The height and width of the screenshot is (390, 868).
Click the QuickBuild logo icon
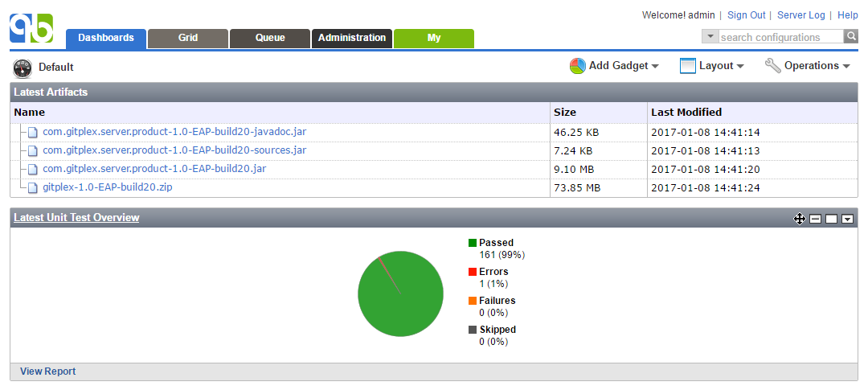point(31,28)
